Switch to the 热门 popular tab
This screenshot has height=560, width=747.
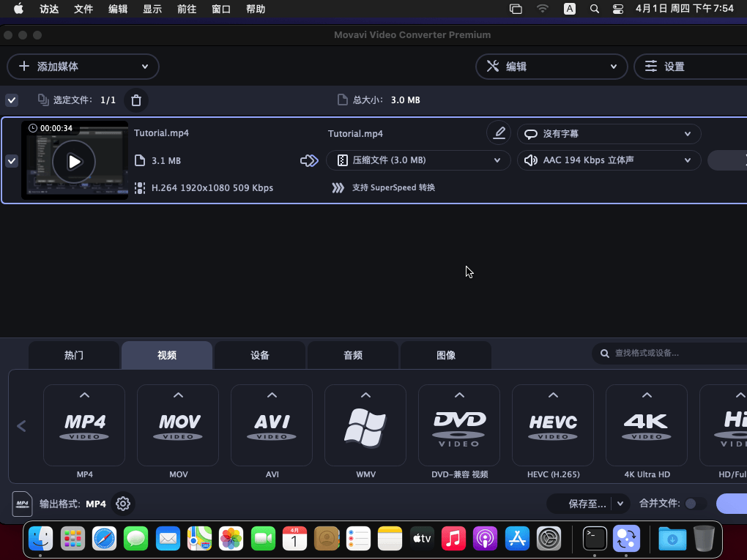[x=74, y=355]
